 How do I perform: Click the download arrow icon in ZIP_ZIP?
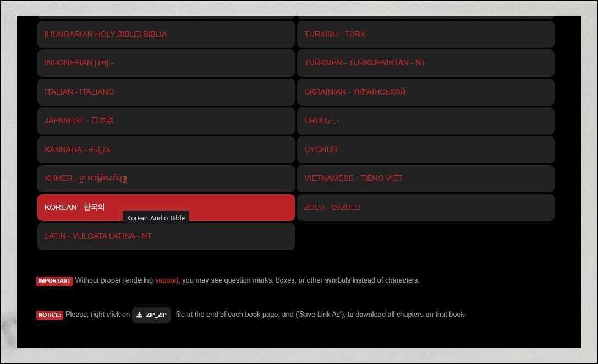click(x=140, y=315)
